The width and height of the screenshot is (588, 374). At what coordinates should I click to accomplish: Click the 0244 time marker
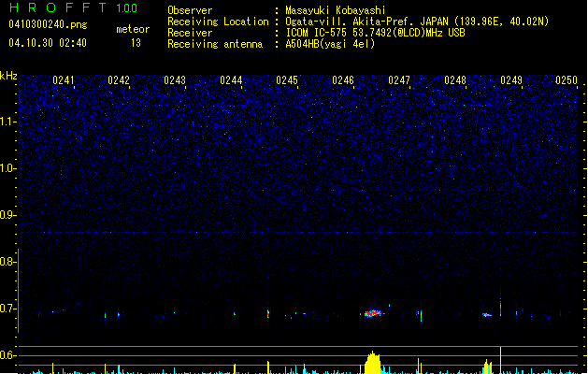231,79
